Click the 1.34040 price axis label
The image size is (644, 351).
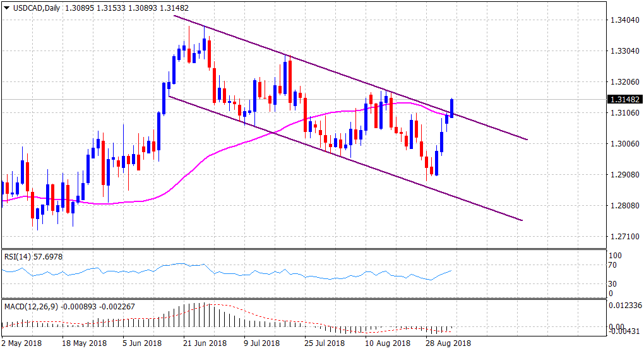pyautogui.click(x=623, y=20)
